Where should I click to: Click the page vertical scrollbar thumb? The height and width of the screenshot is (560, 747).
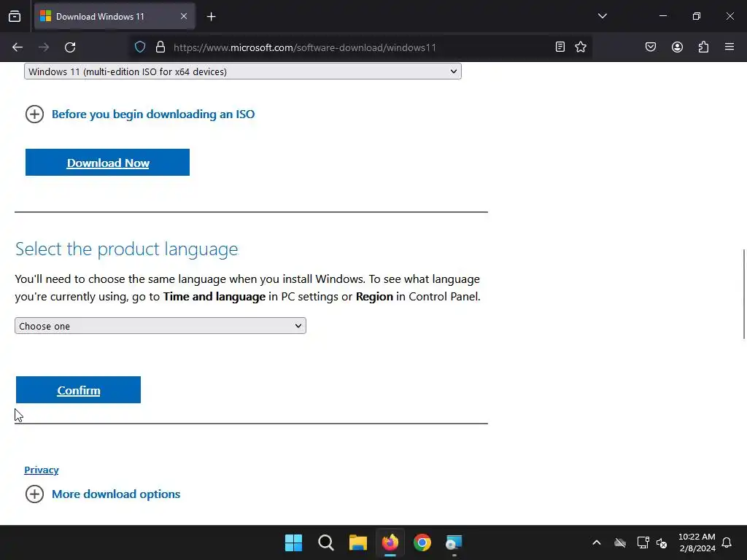point(744,294)
